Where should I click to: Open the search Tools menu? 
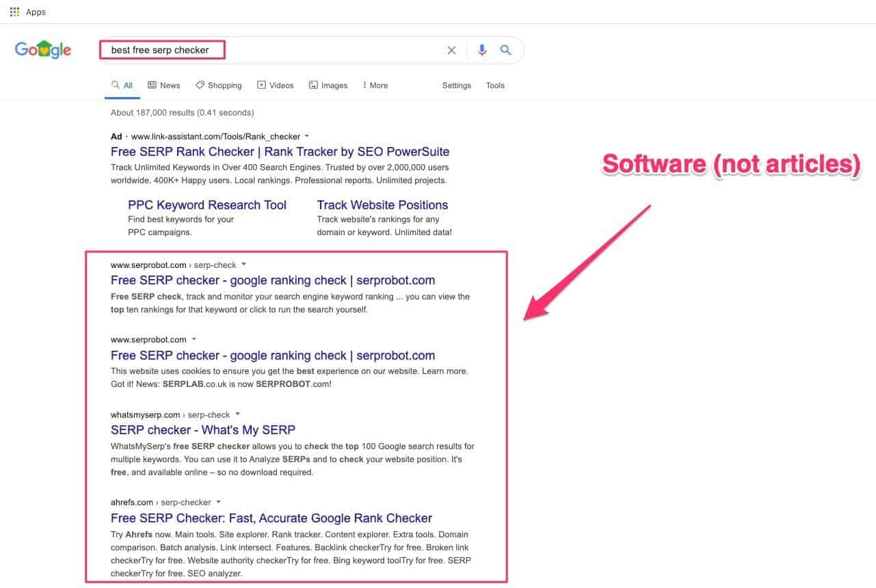494,85
